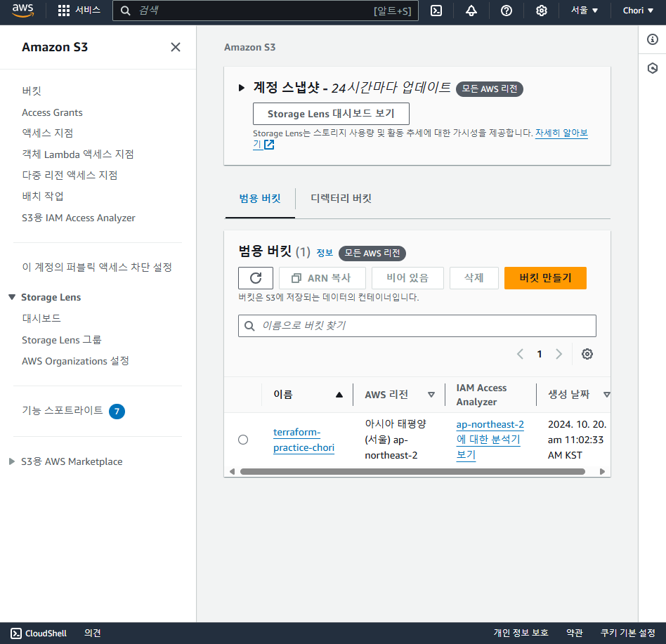
Task: Expand S3용 AWS Marketplace section
Action: coord(12,461)
